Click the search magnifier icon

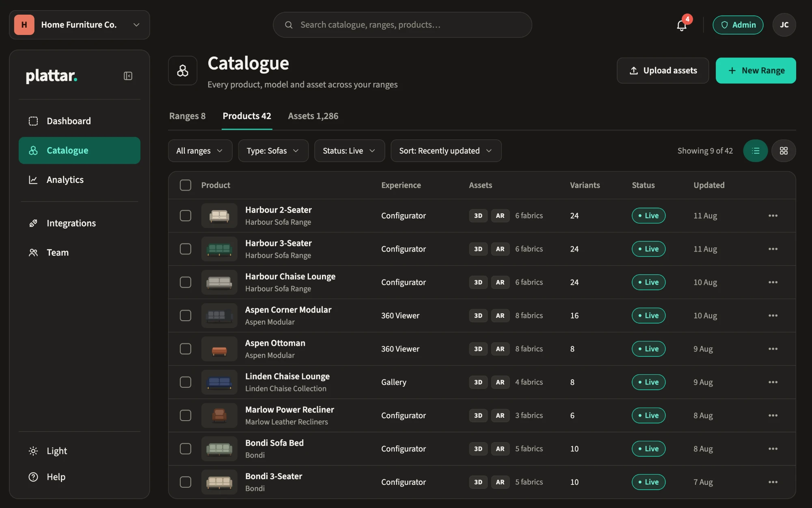coord(289,25)
